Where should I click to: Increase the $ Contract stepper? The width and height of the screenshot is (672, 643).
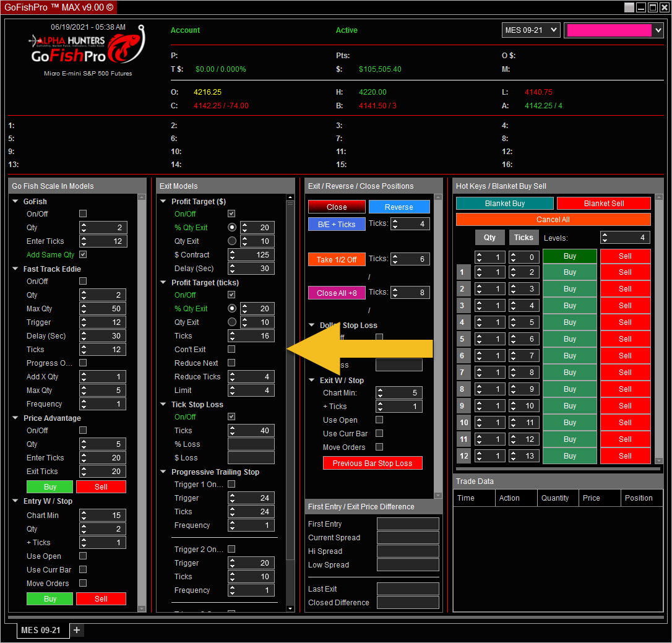pyautogui.click(x=232, y=252)
